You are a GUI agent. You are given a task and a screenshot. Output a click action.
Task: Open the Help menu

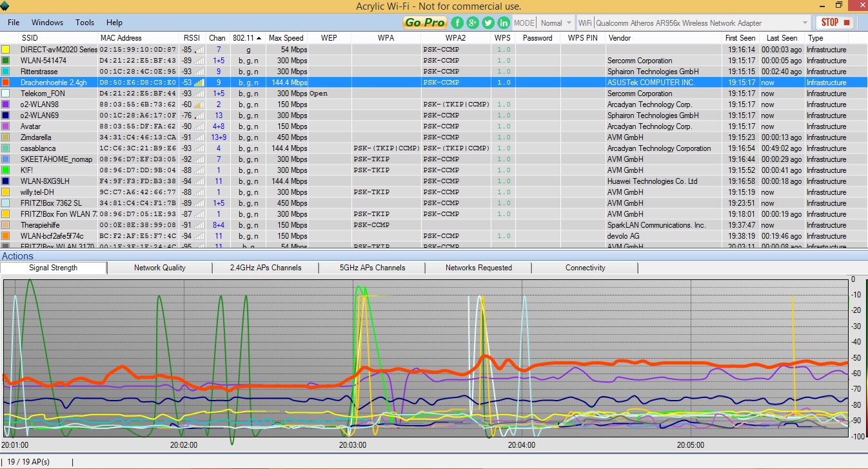pos(114,23)
